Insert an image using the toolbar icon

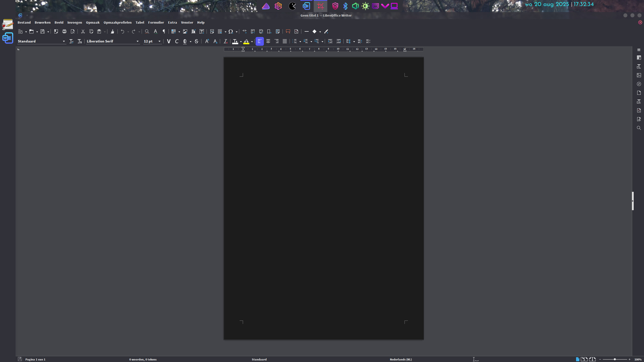pyautogui.click(x=185, y=31)
